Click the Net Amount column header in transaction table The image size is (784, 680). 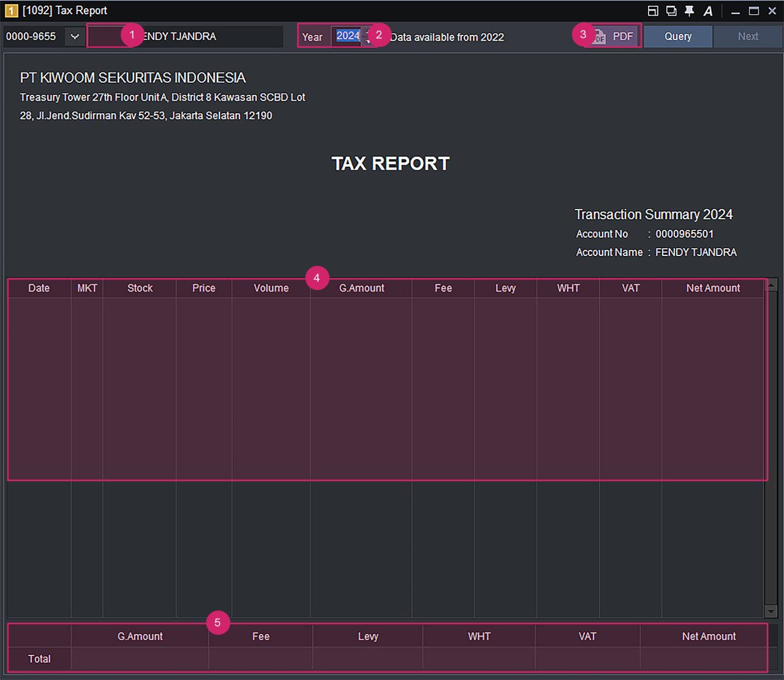tap(713, 288)
